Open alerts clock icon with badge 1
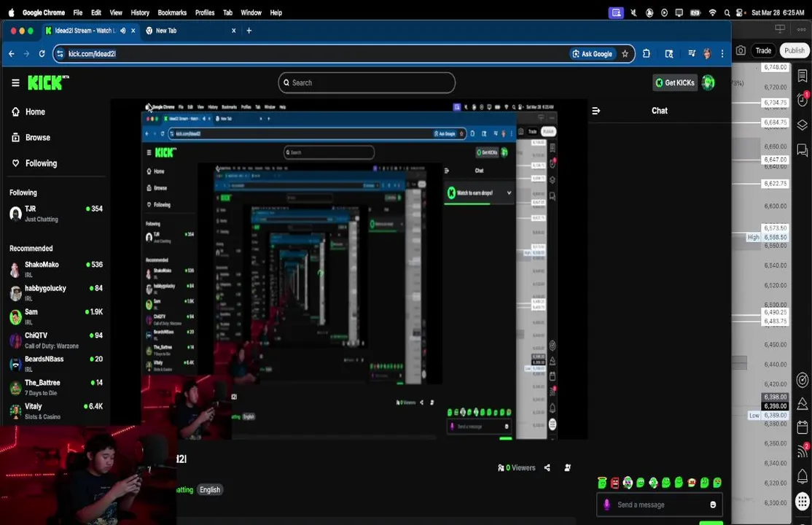 pyautogui.click(x=803, y=99)
